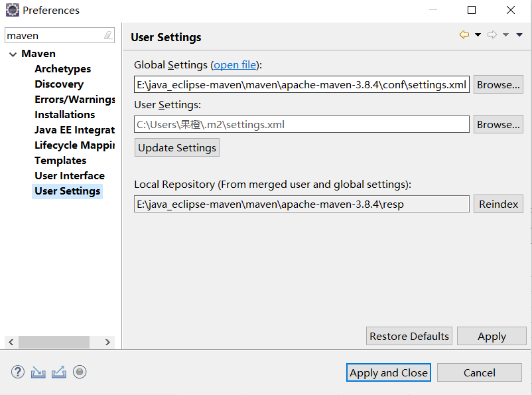Screen dimensions: 532x395
Task: Click the Export preferences icon
Action: click(x=59, y=372)
